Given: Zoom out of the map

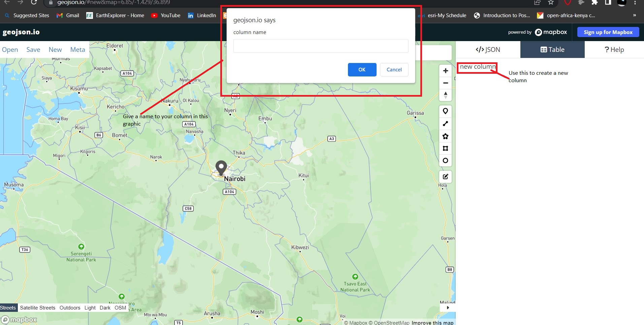Looking at the screenshot, I should tap(445, 83).
